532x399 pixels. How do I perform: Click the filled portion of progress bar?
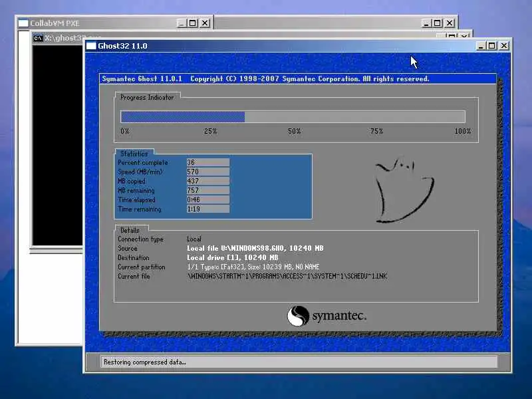coord(183,117)
